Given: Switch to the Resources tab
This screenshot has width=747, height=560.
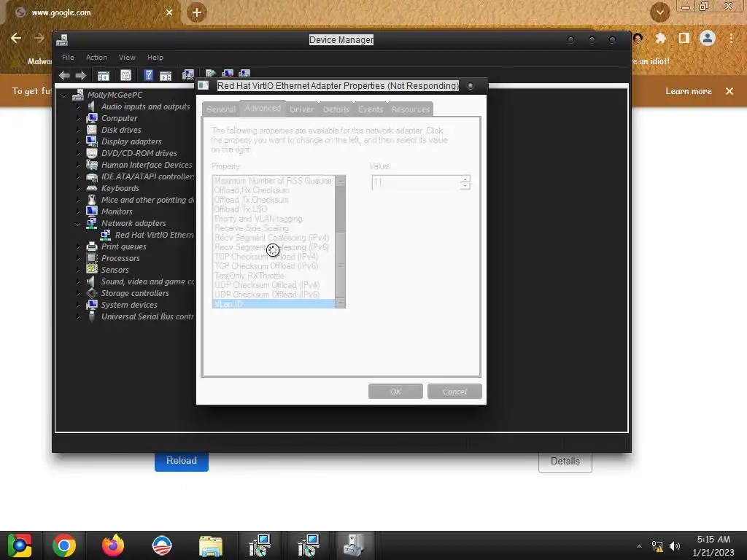Looking at the screenshot, I should (x=410, y=109).
